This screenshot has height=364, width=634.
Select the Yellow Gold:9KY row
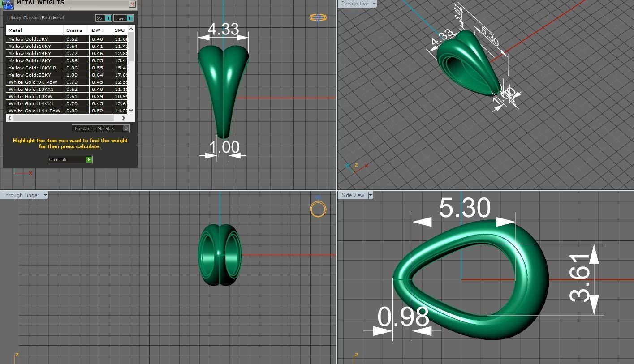[67, 39]
